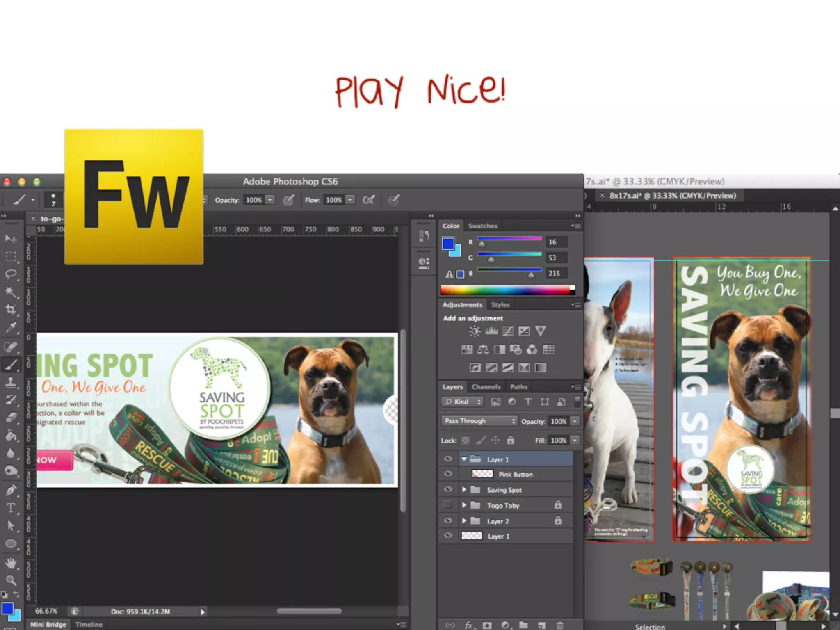Click the Brightness/Contrast adjustment icon
The image size is (840, 630).
pos(475,331)
